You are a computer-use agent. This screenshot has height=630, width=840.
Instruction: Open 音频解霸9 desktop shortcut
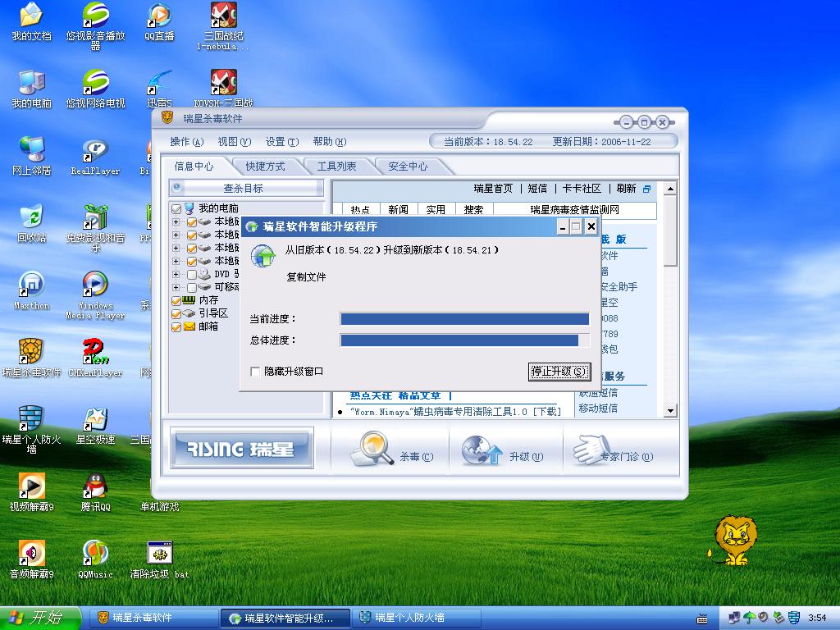pyautogui.click(x=31, y=559)
